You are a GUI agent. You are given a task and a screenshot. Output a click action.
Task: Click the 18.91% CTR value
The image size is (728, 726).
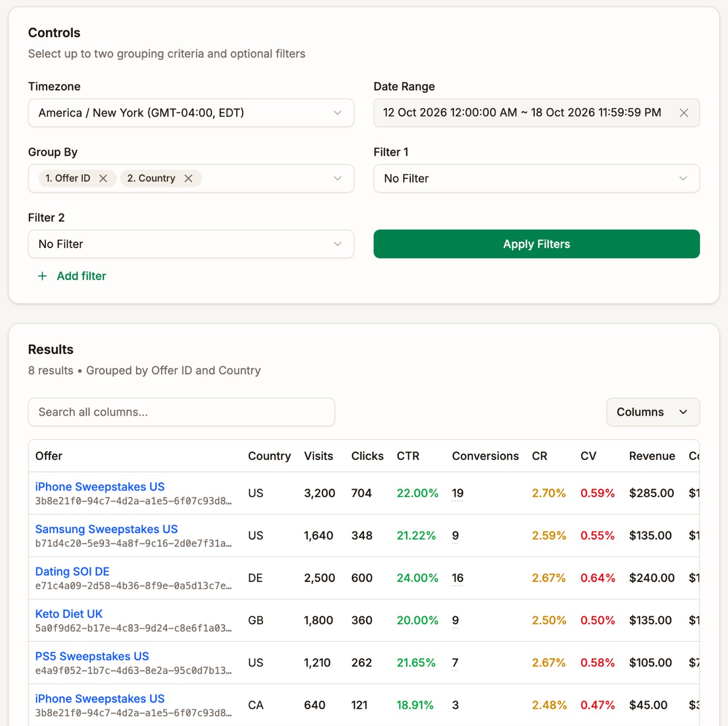pyautogui.click(x=415, y=705)
